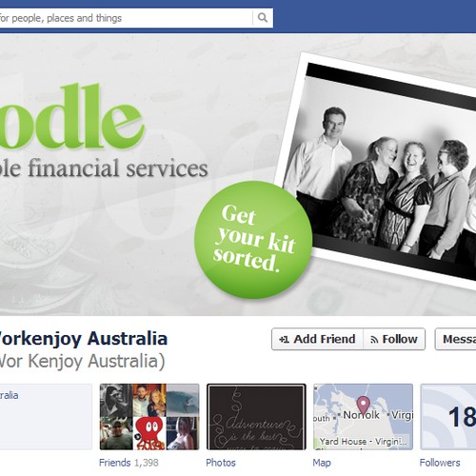The image size is (476, 476).
Task: Open the Friends 1,398 link
Action: pos(129,463)
